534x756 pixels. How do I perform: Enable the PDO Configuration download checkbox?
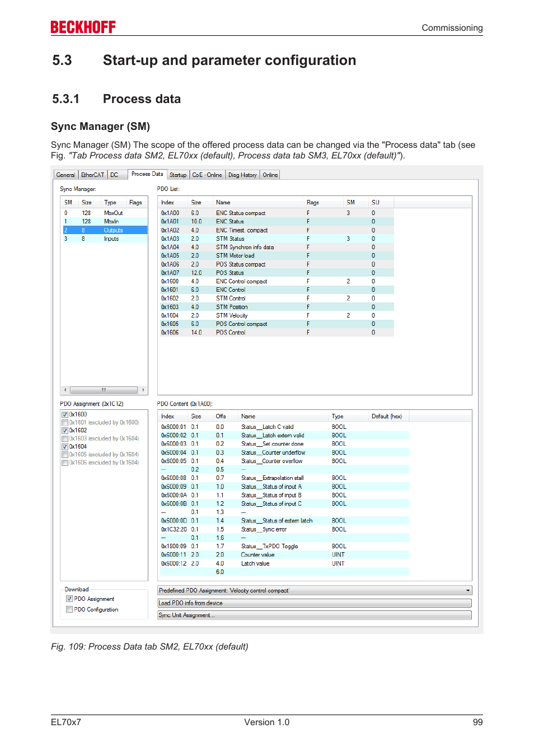[69, 609]
